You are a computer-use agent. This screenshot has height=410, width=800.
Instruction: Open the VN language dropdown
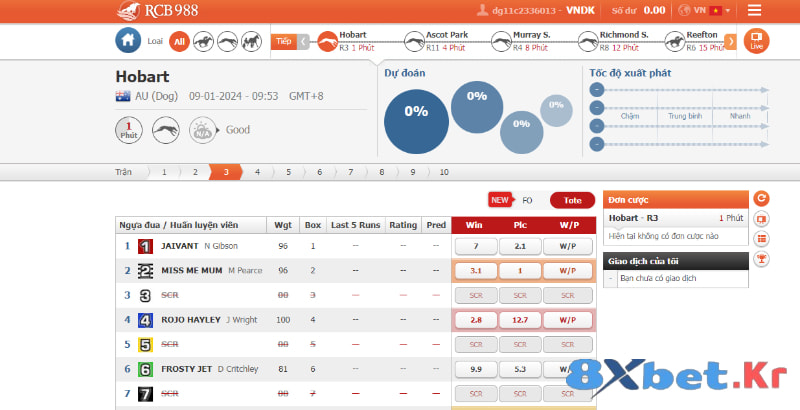tap(704, 10)
